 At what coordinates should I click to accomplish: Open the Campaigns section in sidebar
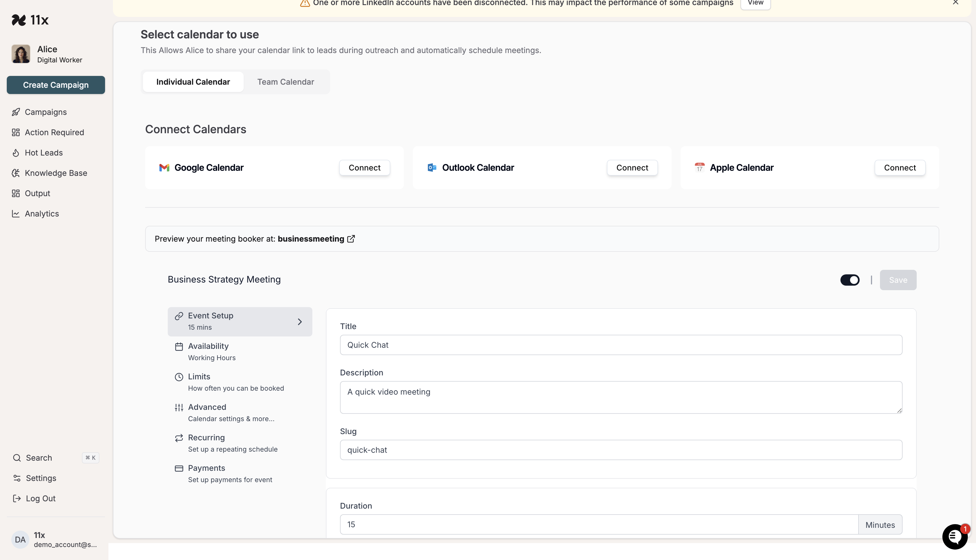[x=45, y=112]
